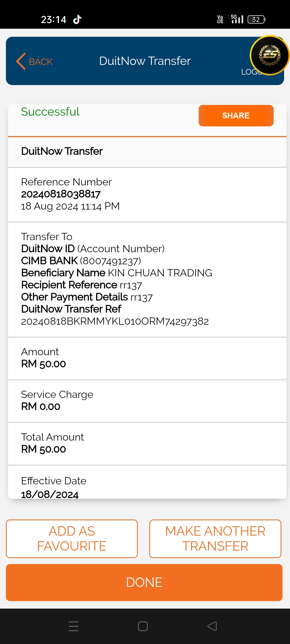Open Android recent apps menu
The width and height of the screenshot is (290, 644).
[73, 626]
